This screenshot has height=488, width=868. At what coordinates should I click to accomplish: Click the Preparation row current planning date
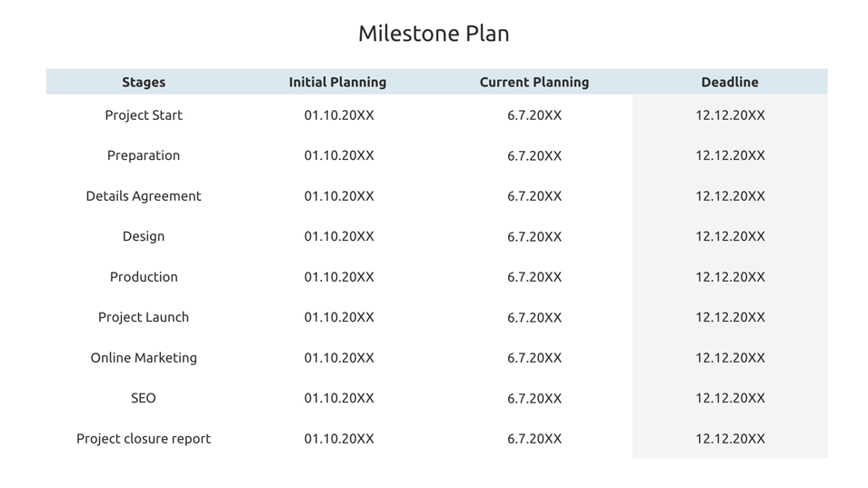(x=534, y=155)
